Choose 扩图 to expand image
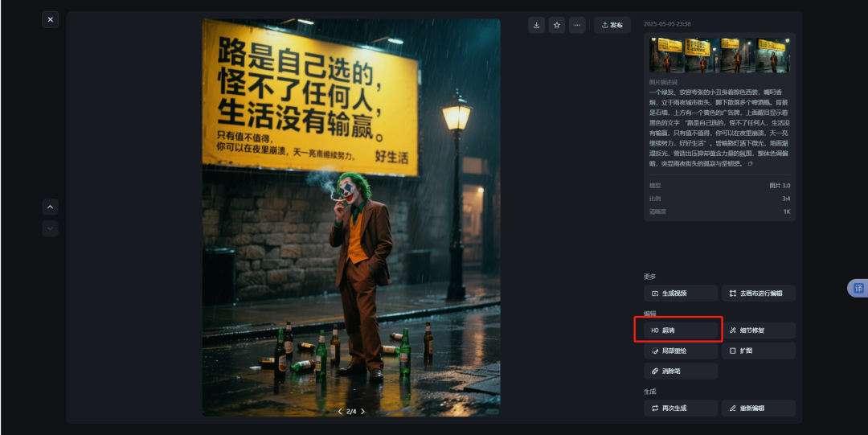This screenshot has width=868, height=435. [759, 351]
